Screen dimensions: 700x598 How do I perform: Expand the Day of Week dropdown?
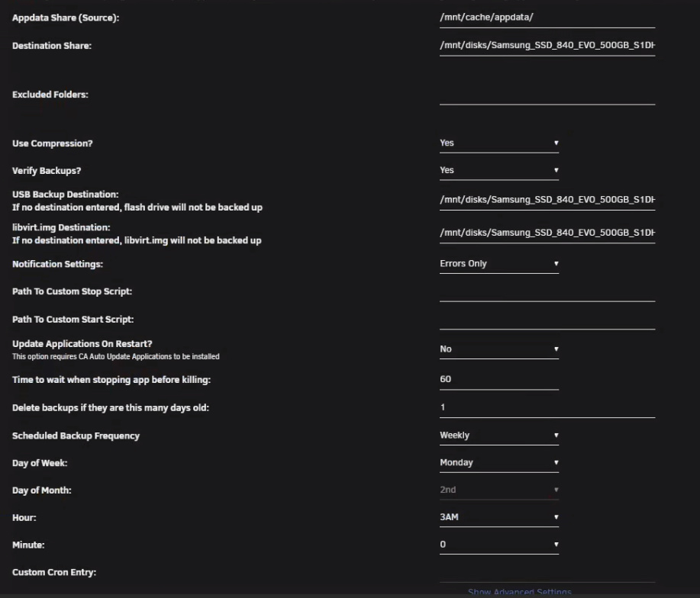pos(498,463)
